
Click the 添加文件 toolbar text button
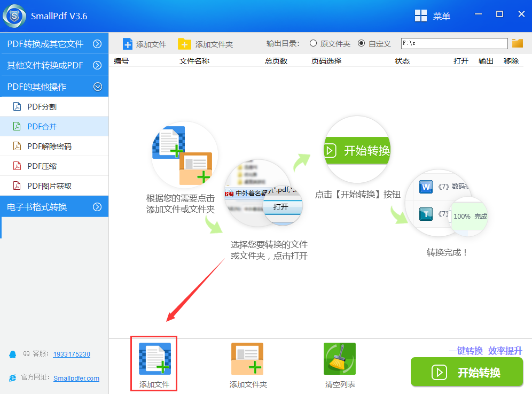pos(151,44)
